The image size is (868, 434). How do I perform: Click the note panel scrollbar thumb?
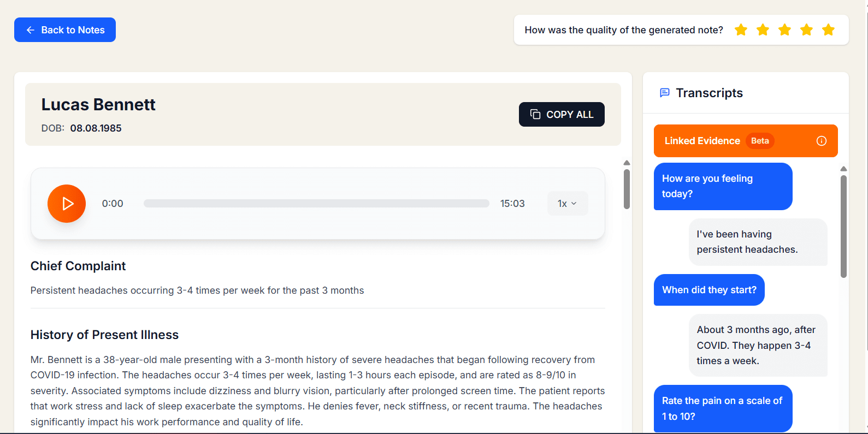click(627, 189)
